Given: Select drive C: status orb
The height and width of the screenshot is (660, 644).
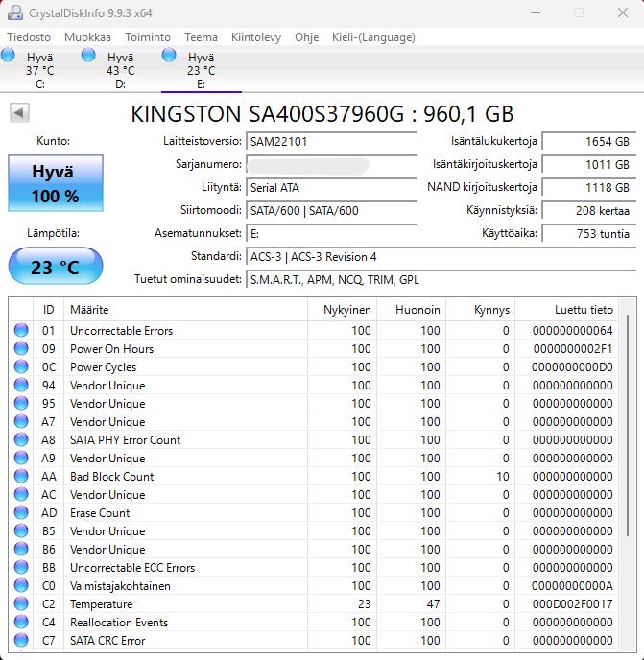Looking at the screenshot, I should [x=8, y=55].
